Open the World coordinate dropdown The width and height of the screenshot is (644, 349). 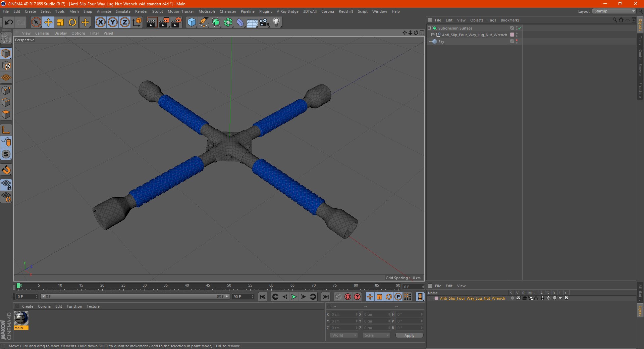tap(344, 335)
